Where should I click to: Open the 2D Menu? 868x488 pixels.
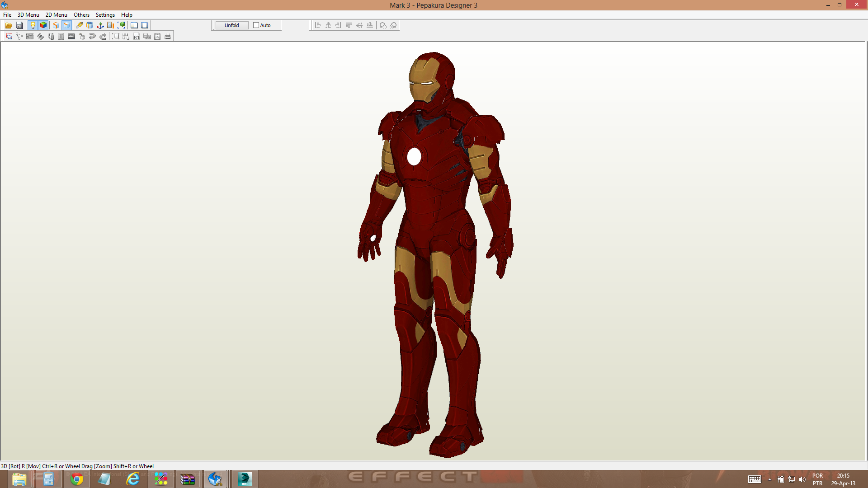click(x=57, y=15)
